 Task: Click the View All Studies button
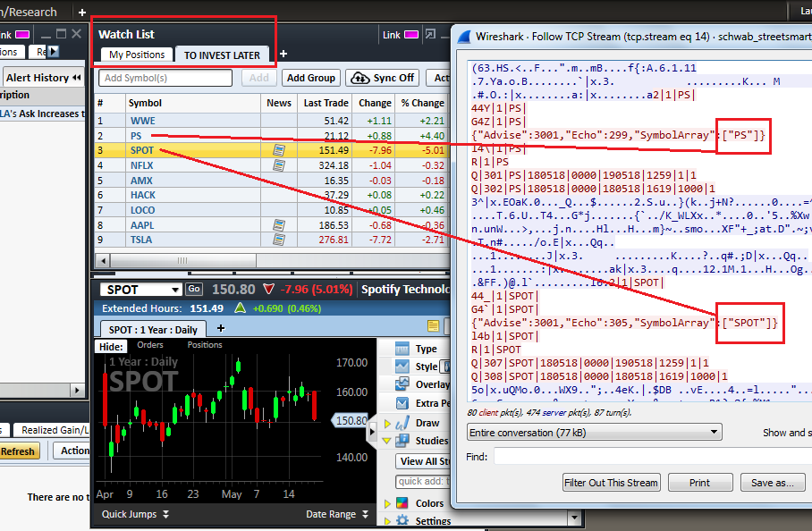coord(424,461)
